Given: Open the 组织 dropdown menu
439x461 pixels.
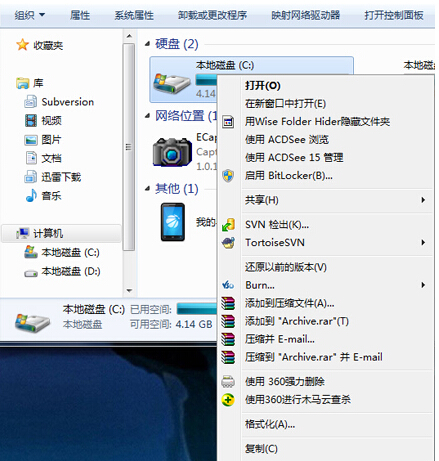Looking at the screenshot, I should (x=29, y=15).
